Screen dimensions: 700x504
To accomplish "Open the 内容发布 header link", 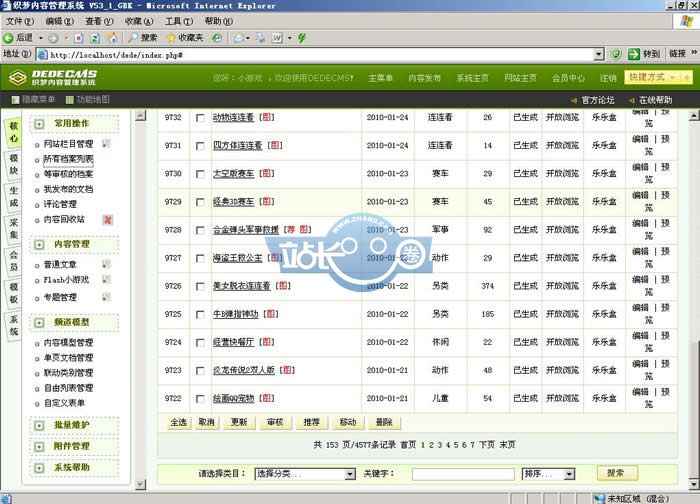I will [x=424, y=78].
